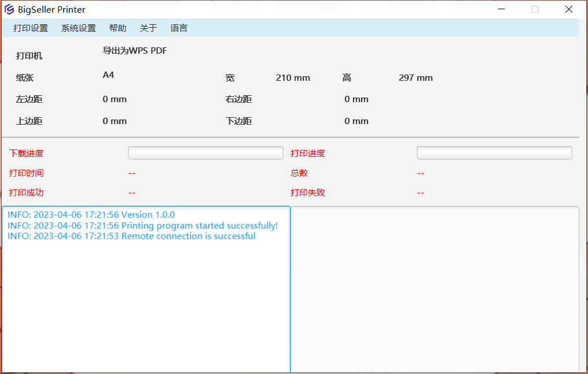The width and height of the screenshot is (588, 374).
Task: Click the 210 mm width value
Action: coord(293,78)
